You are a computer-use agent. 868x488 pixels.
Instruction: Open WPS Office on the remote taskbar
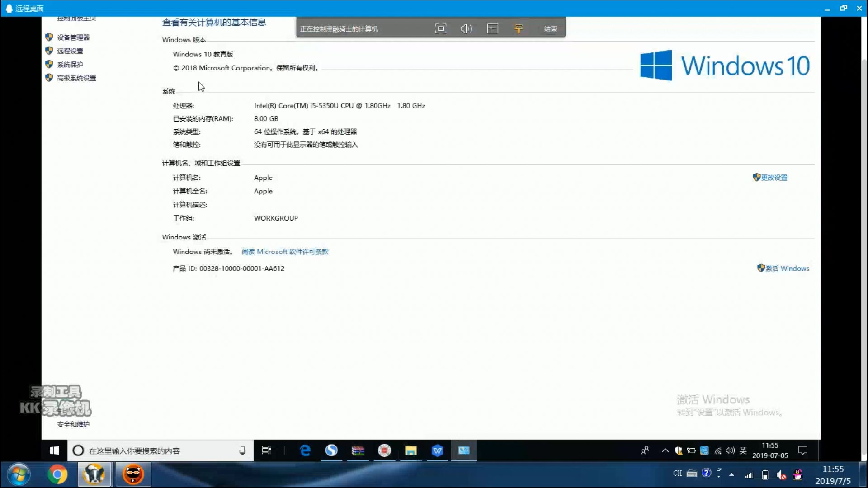tap(437, 450)
